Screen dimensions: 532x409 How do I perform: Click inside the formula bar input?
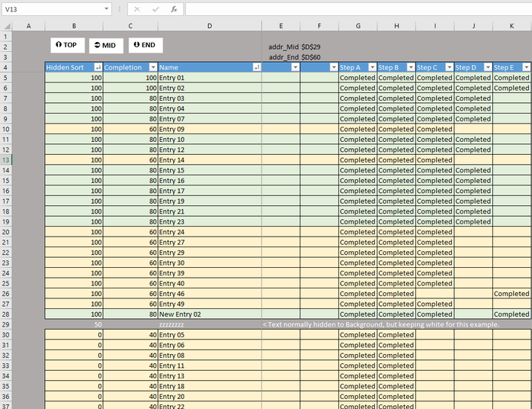tap(359, 9)
